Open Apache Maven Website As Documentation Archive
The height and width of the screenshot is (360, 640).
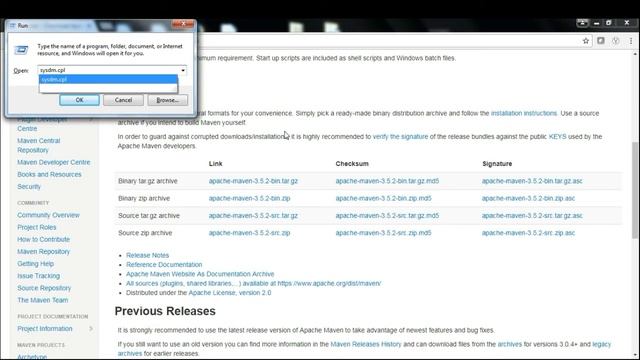tap(200, 274)
